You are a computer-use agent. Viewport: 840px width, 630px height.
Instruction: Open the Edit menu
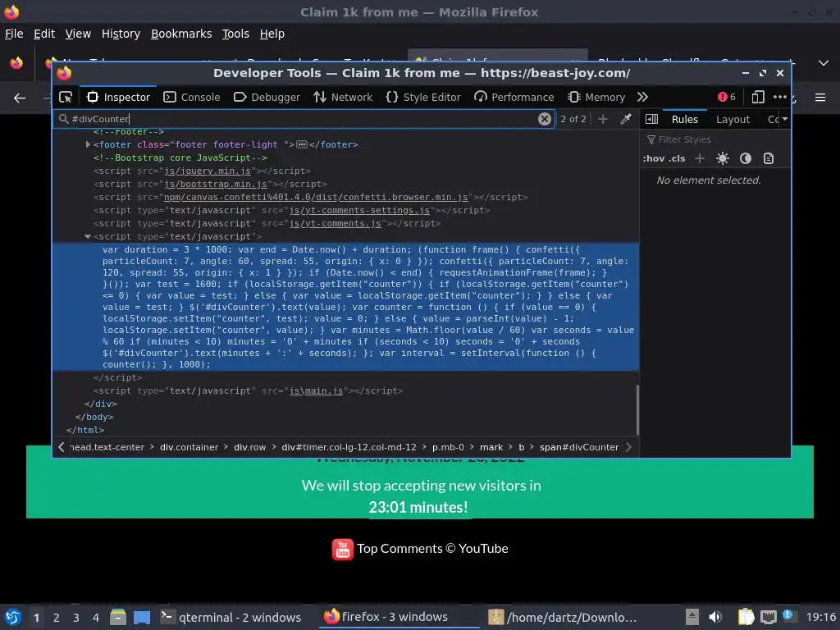click(44, 34)
